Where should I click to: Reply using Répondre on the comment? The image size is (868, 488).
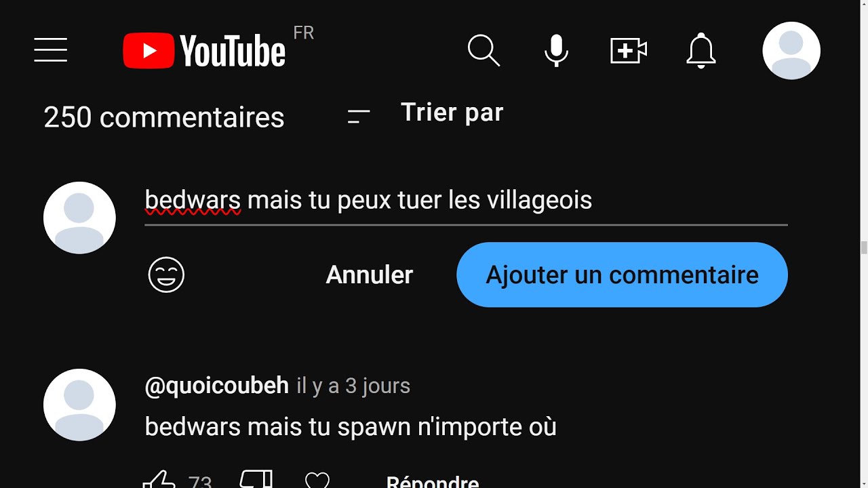433,481
